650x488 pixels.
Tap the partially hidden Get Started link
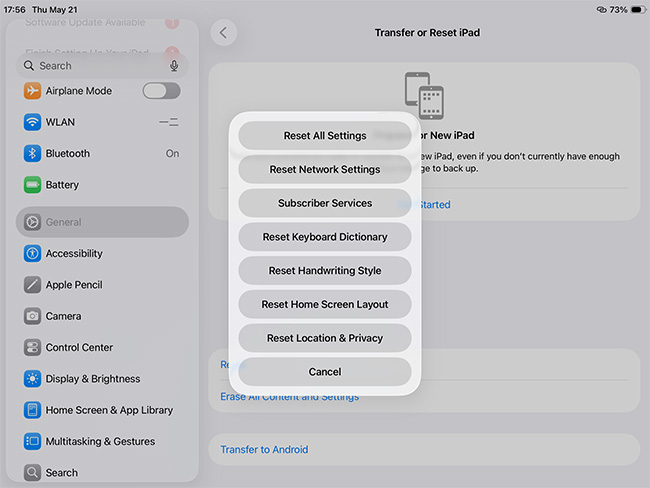(x=434, y=204)
